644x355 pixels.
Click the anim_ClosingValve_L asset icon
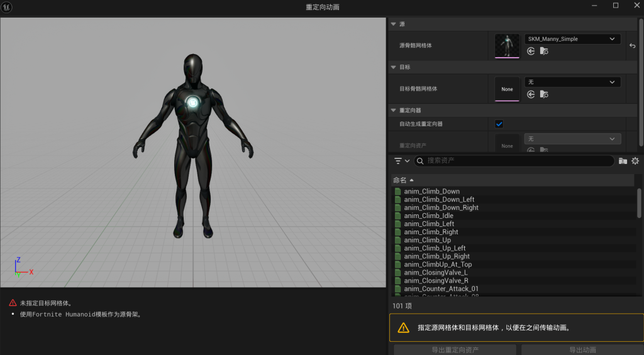coord(397,273)
